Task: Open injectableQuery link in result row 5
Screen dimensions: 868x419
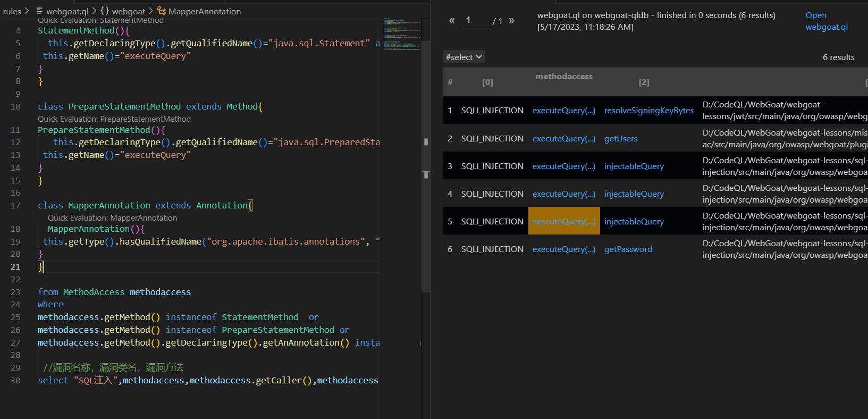Action: click(634, 222)
